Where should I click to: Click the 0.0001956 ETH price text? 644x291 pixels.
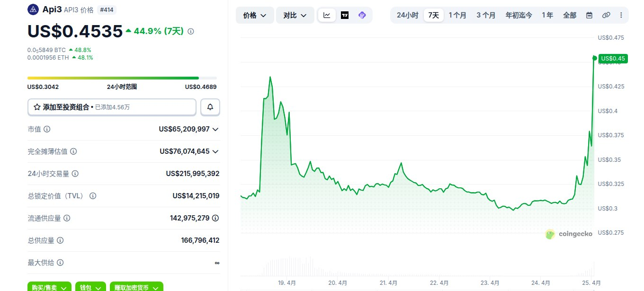tap(48, 58)
